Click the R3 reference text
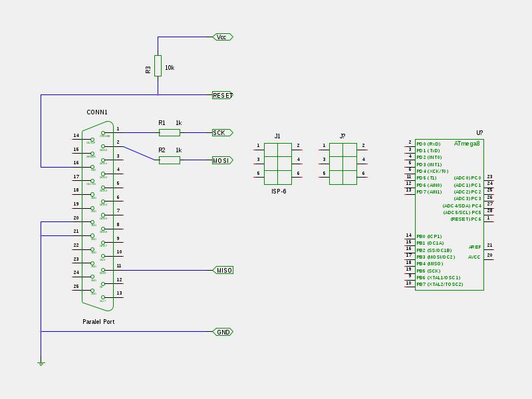This screenshot has height=399, width=532. (x=148, y=70)
